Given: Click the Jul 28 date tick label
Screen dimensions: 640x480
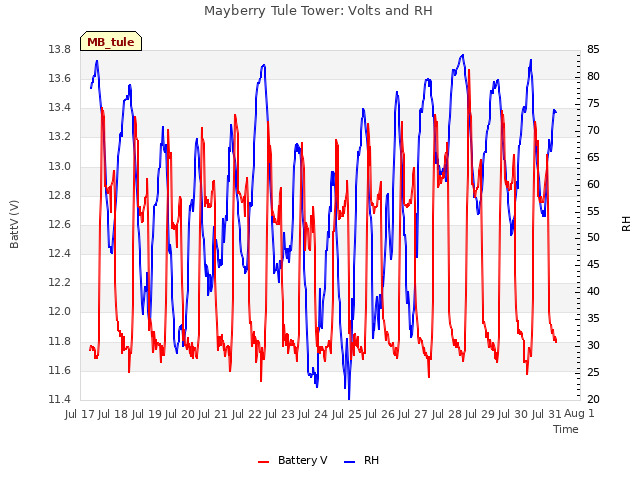Looking at the screenshot, I should [x=447, y=414].
